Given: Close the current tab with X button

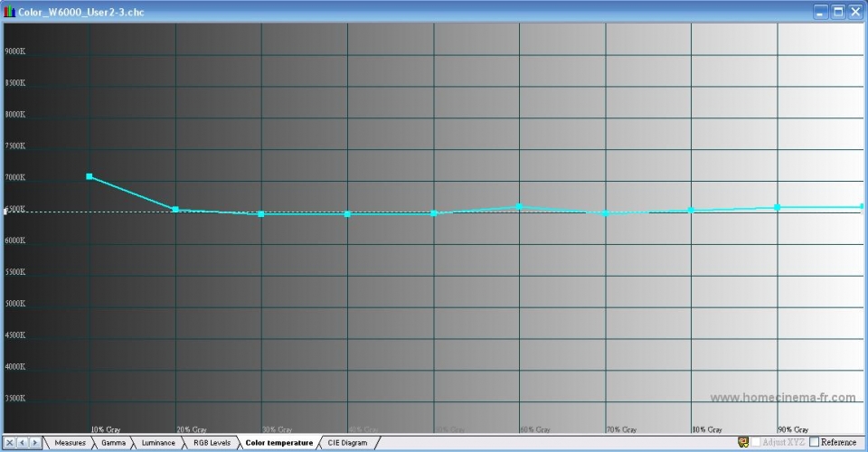Looking at the screenshot, I should [9, 443].
